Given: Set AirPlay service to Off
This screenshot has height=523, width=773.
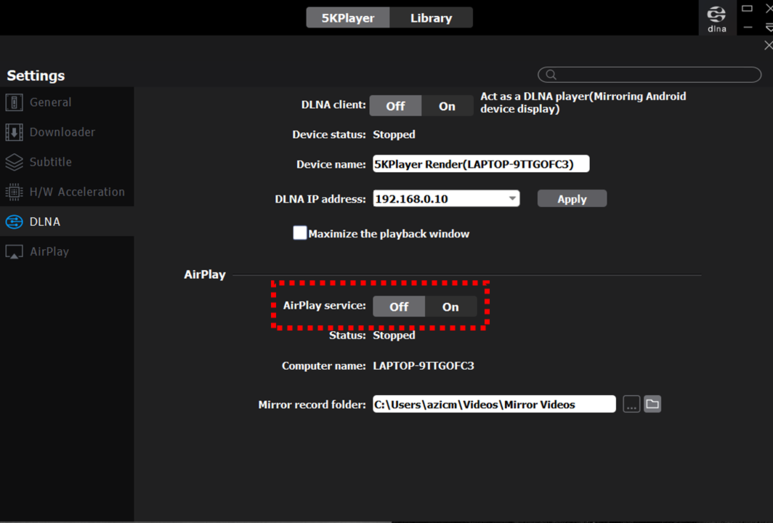Looking at the screenshot, I should (x=399, y=307).
